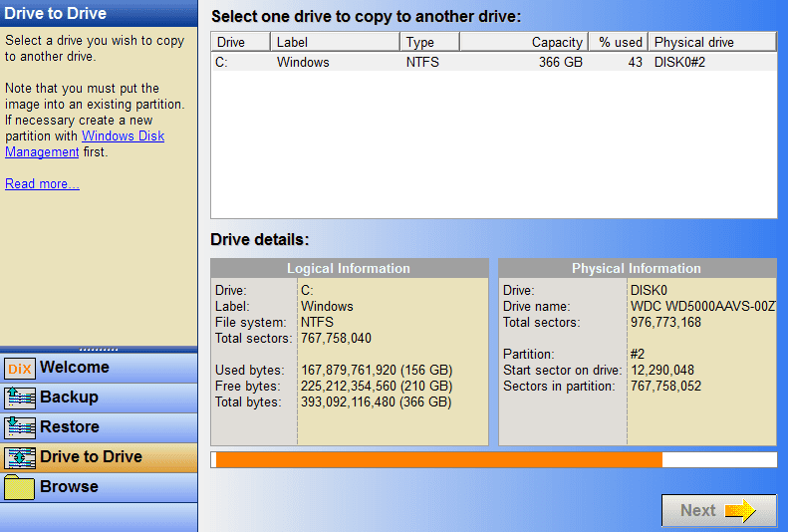Sort list by Label column header
The image size is (788, 532).
tap(335, 42)
